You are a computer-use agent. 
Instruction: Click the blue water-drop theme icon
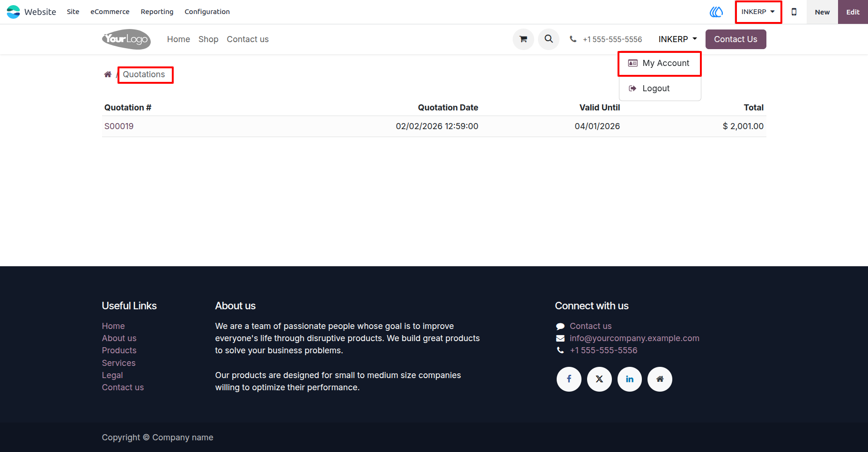(716, 12)
